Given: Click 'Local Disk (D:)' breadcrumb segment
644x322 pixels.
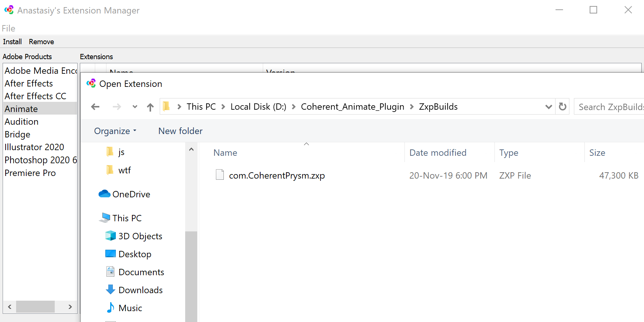Looking at the screenshot, I should click(258, 107).
